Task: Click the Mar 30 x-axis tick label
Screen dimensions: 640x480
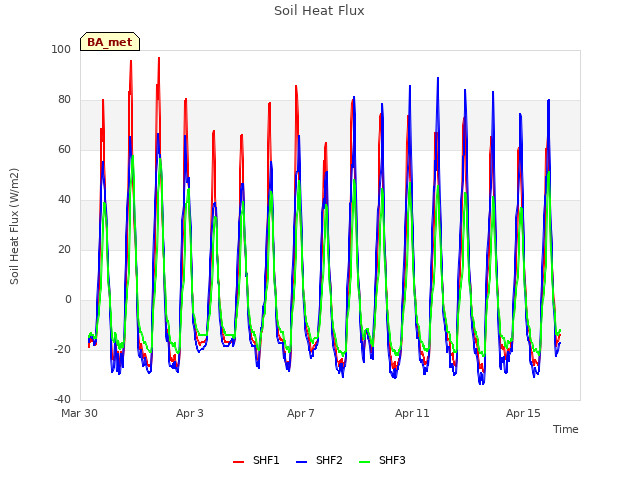Action: 80,413
